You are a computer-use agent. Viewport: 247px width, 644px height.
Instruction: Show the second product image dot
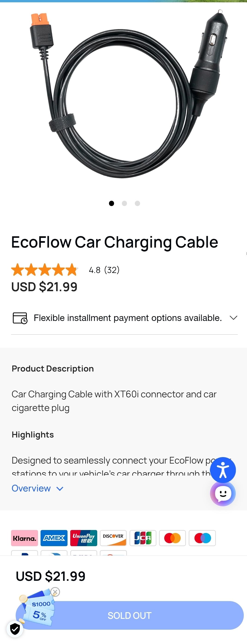[124, 203]
